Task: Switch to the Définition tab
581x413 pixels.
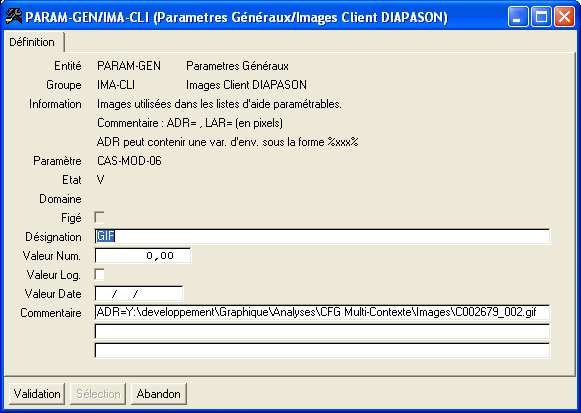Action: click(32, 42)
